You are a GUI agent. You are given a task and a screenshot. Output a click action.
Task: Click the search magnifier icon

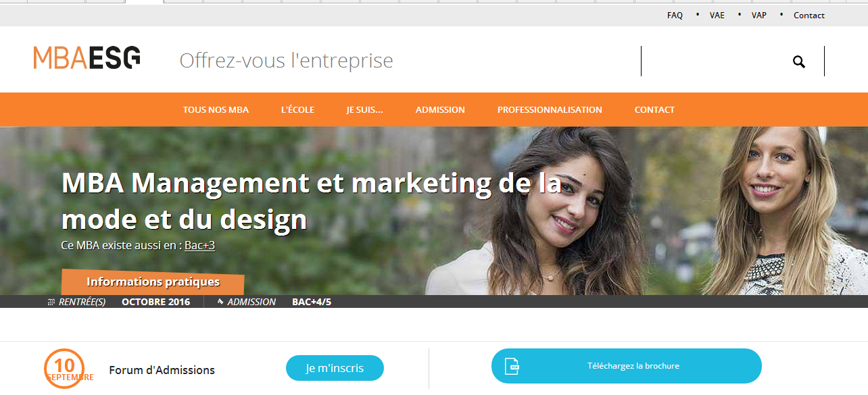[799, 62]
